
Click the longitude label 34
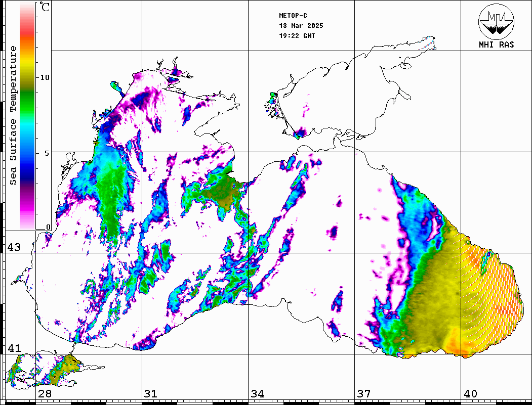pos(257,394)
